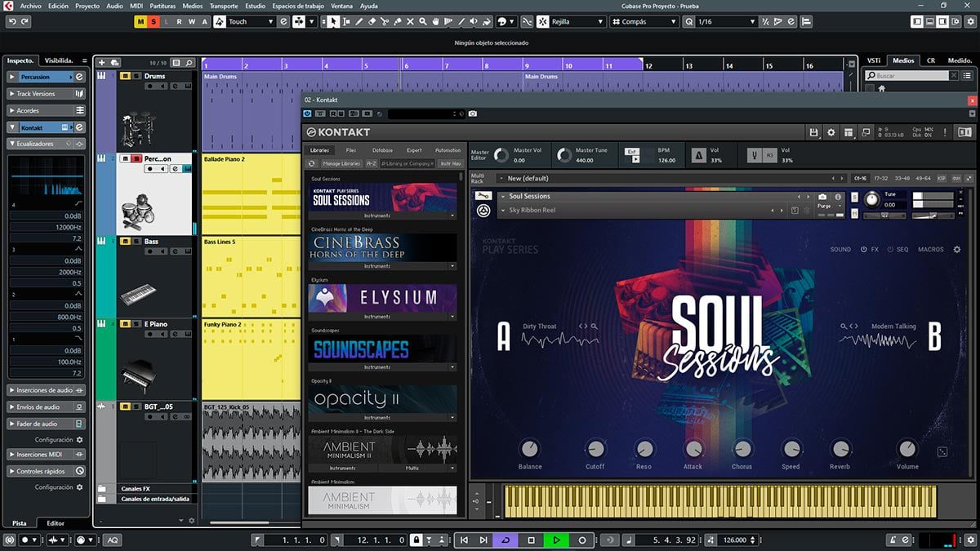Select the Mute X tool
The height and width of the screenshot is (551, 980).
pyautogui.click(x=411, y=21)
